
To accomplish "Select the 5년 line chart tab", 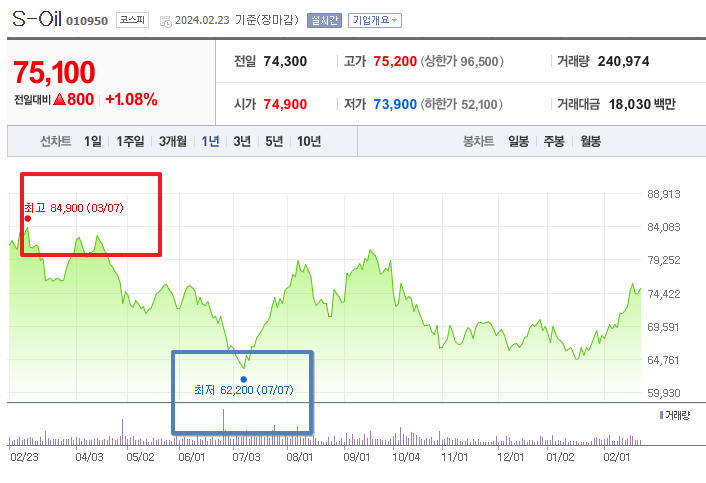I will 274,141.
